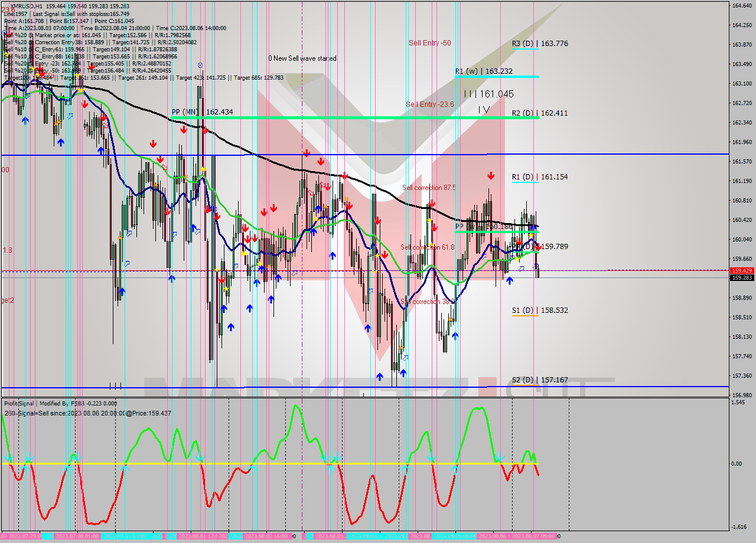Click the red sell arrow above R1 (D)
The image size is (756, 543).
(x=491, y=175)
